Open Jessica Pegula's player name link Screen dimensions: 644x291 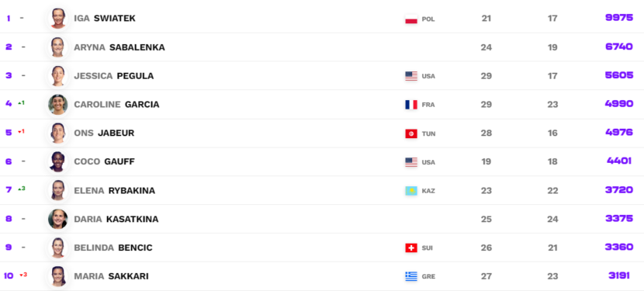114,76
